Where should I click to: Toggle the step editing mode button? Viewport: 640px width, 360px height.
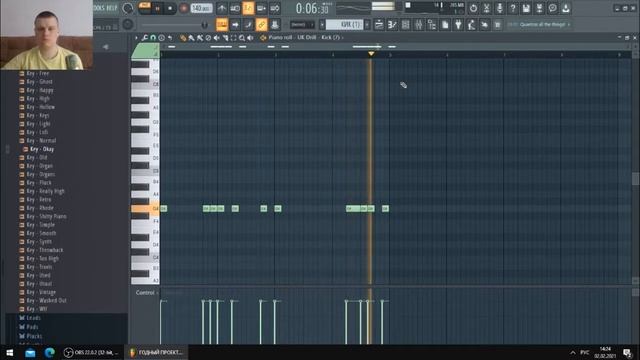coord(248,24)
